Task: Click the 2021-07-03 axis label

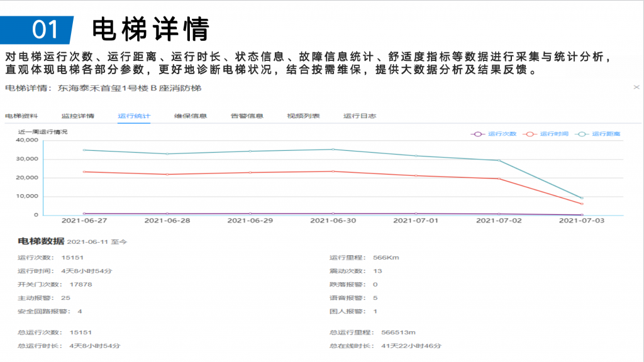Action: 582,221
